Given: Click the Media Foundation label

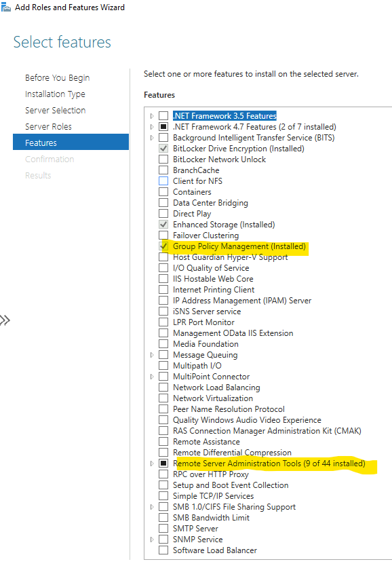Looking at the screenshot, I should pyautogui.click(x=205, y=343).
